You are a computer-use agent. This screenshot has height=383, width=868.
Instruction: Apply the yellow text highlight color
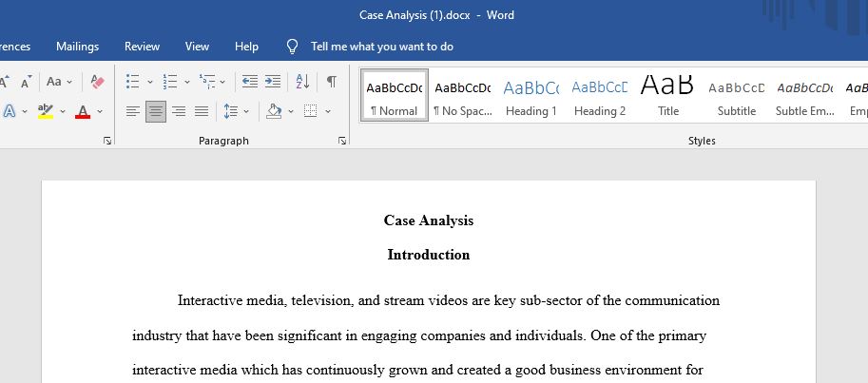tap(46, 111)
